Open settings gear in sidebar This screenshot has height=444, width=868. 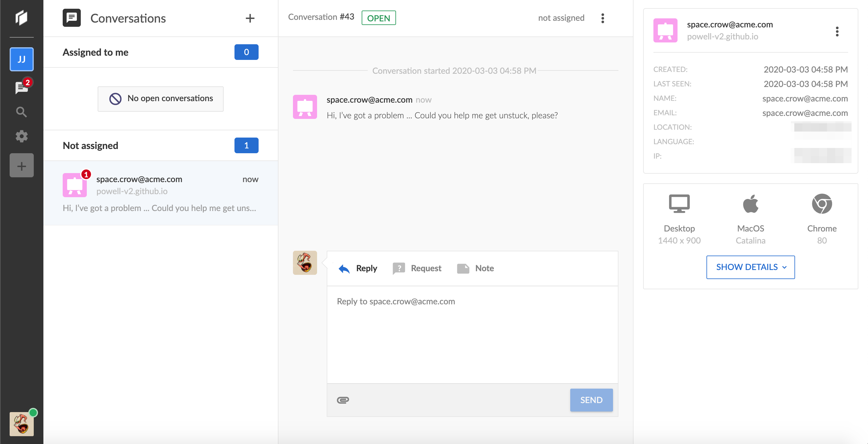pos(22,136)
